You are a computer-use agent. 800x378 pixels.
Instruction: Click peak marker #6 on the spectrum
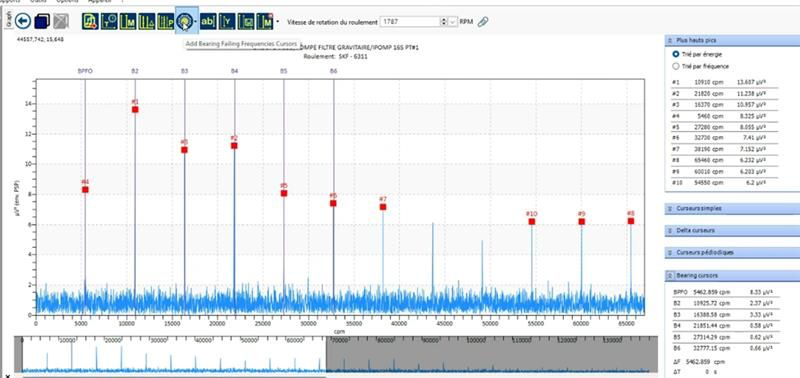point(333,204)
